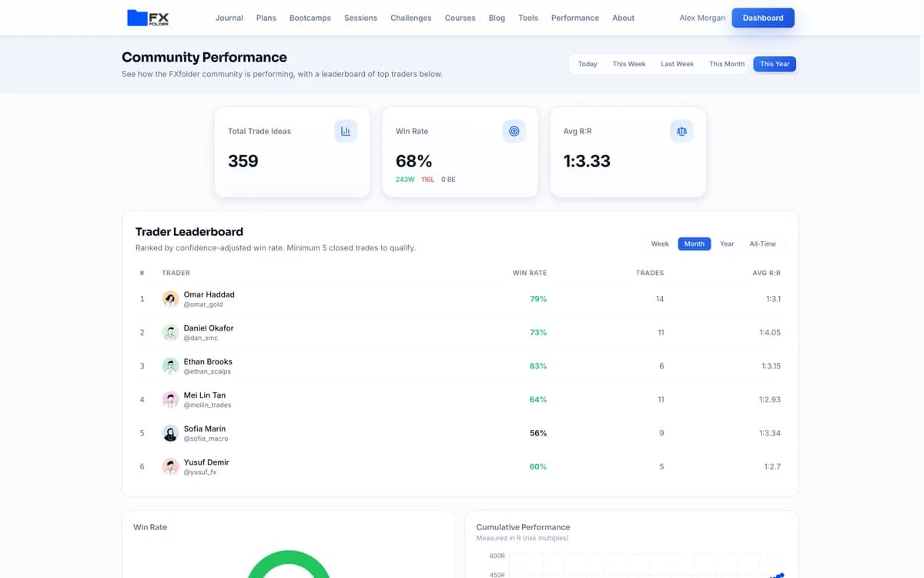
Task: Click the @dan_smc handle
Action: pyautogui.click(x=201, y=338)
